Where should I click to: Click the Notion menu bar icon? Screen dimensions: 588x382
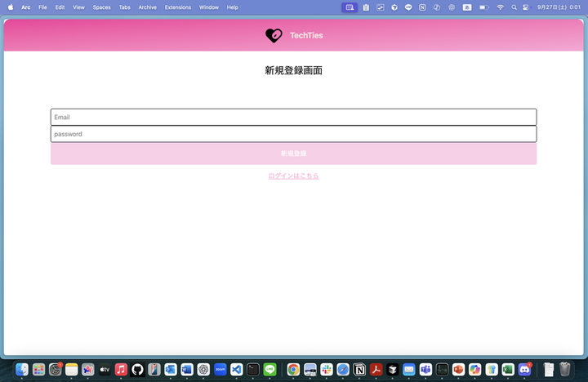pos(422,7)
